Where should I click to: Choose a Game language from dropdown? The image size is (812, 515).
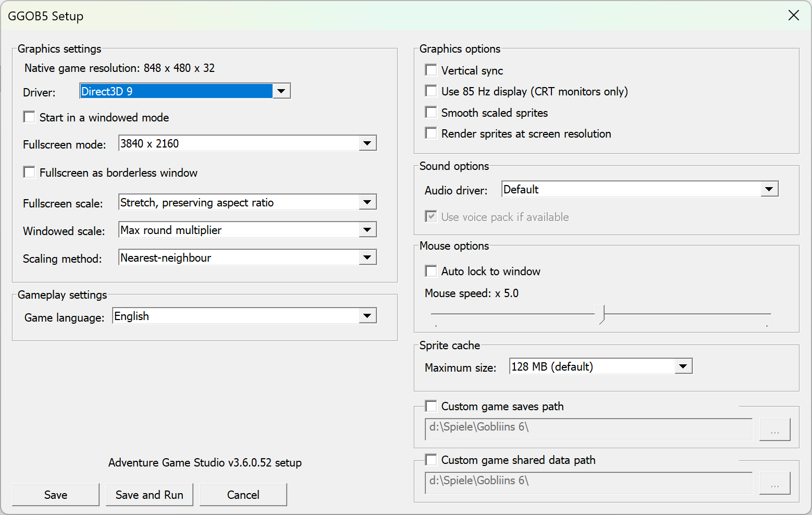pos(367,316)
